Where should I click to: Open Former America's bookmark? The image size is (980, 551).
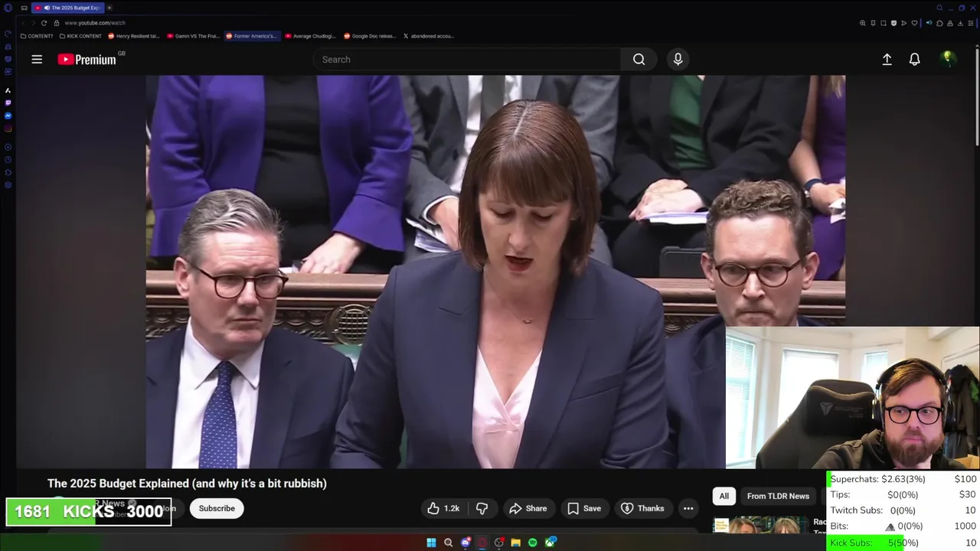(251, 36)
